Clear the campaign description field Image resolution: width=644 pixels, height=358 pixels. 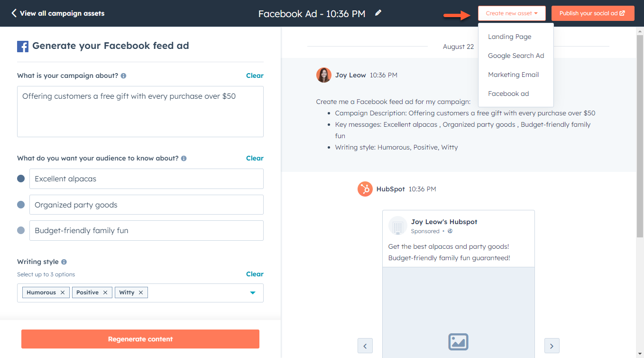(x=255, y=75)
